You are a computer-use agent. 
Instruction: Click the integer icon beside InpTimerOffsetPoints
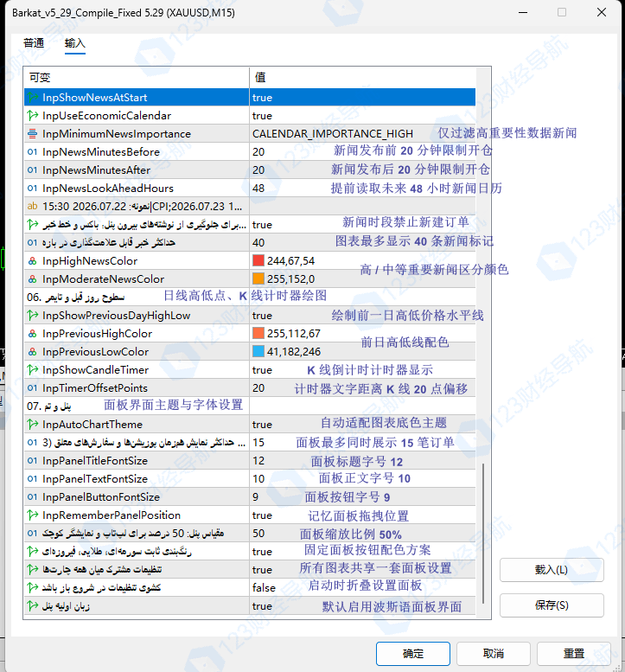pos(33,387)
